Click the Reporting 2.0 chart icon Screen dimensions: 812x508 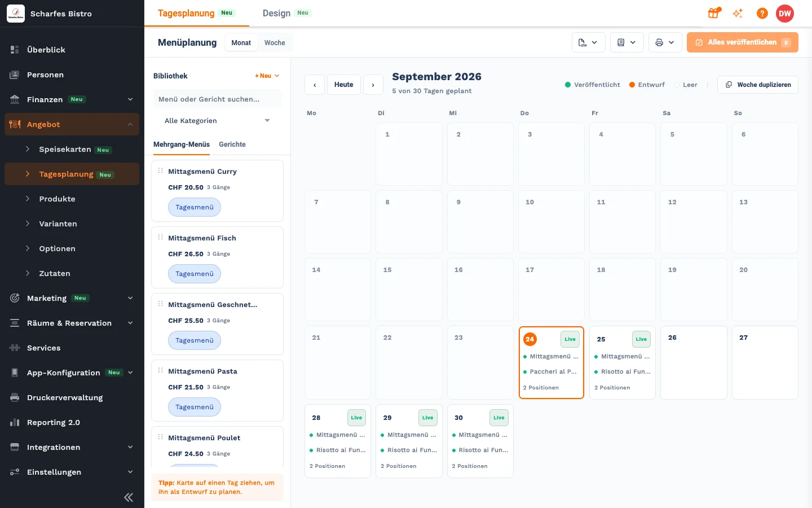(x=15, y=422)
